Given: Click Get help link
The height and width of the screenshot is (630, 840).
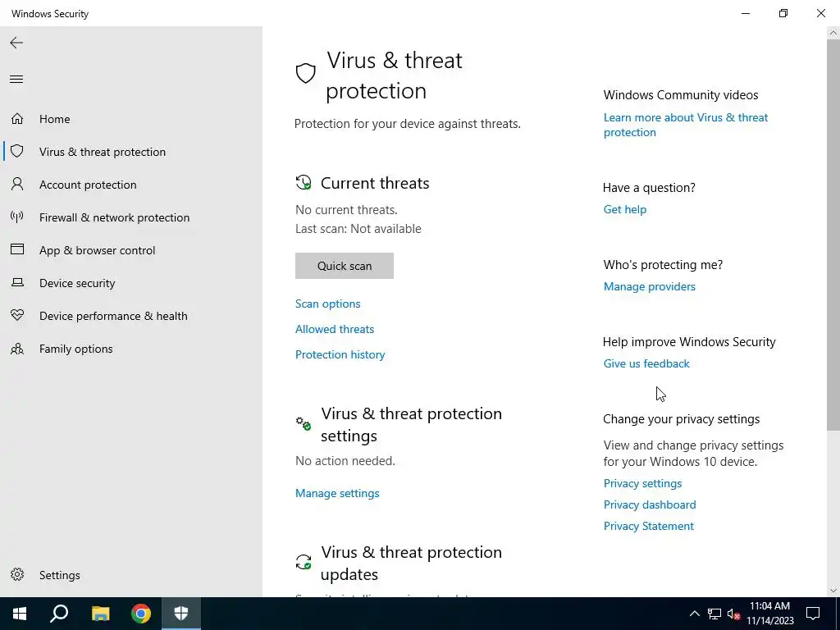Looking at the screenshot, I should click(x=625, y=209).
